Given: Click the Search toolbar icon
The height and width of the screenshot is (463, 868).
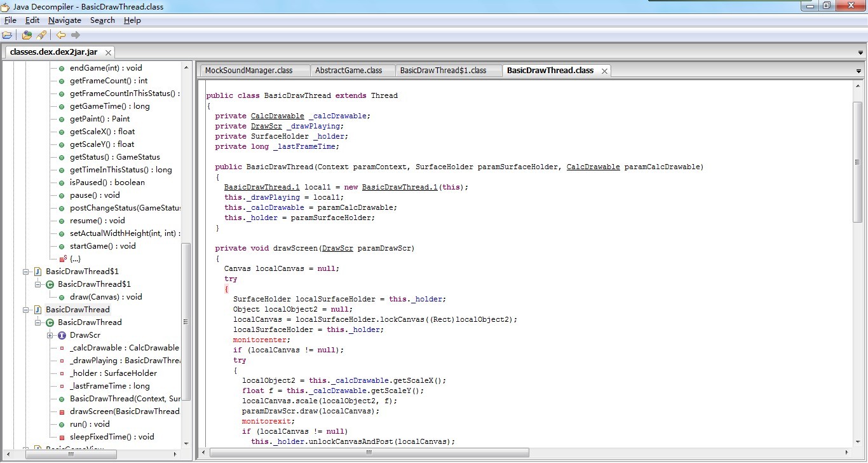Looking at the screenshot, I should (41, 35).
